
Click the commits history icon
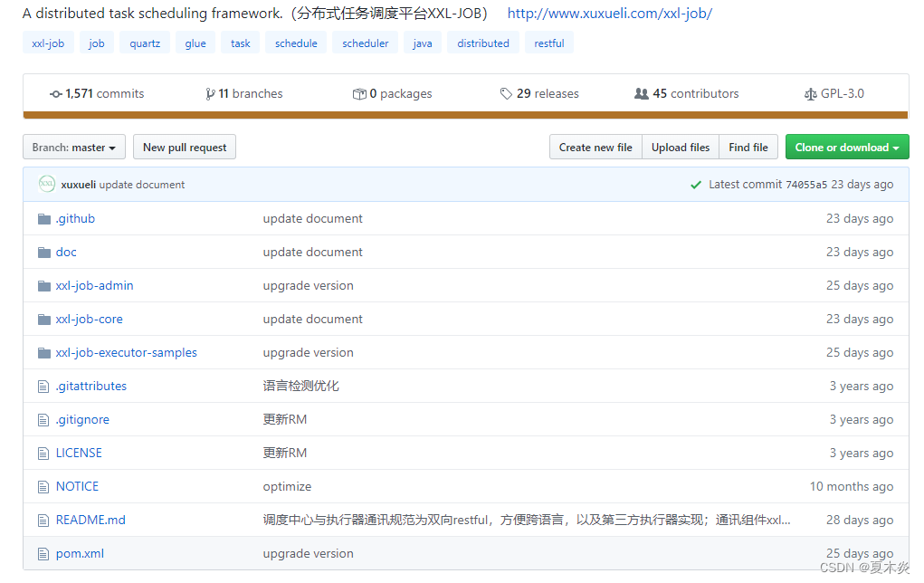pyautogui.click(x=56, y=93)
